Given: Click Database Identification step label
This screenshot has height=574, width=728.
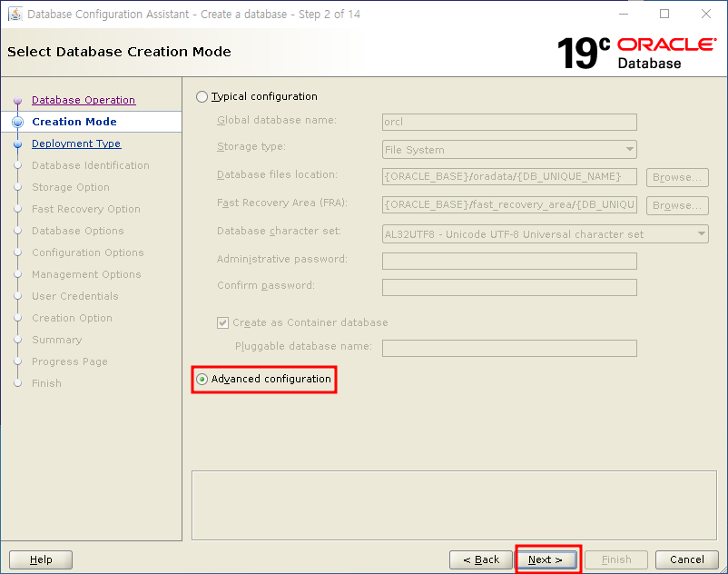Looking at the screenshot, I should click(x=91, y=165).
